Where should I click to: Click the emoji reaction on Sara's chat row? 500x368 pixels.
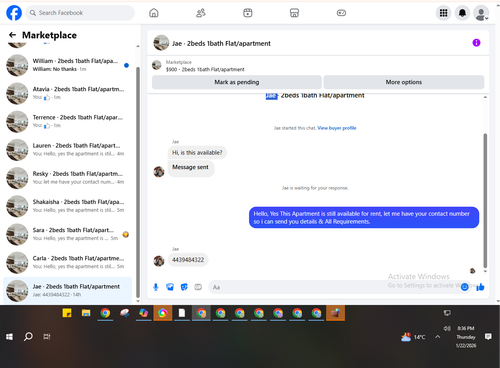click(x=126, y=234)
